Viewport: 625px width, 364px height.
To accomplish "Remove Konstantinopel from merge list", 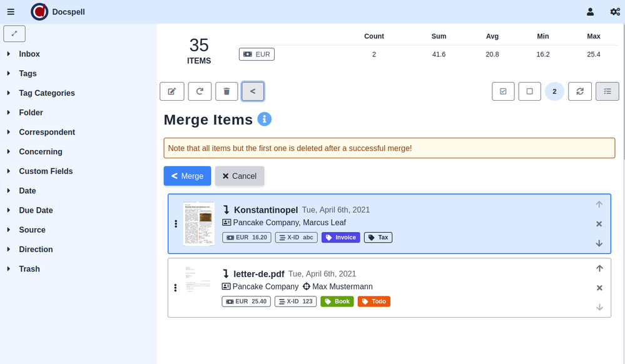I will click(x=599, y=224).
